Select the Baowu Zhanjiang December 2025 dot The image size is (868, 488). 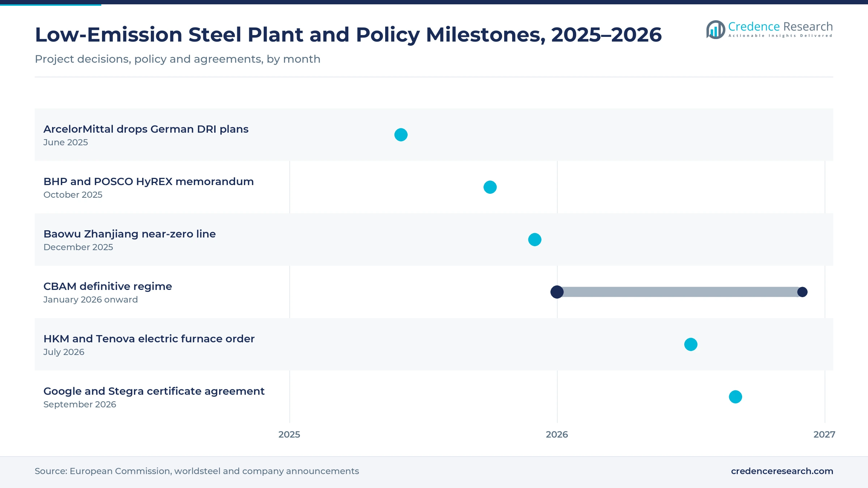tap(535, 240)
